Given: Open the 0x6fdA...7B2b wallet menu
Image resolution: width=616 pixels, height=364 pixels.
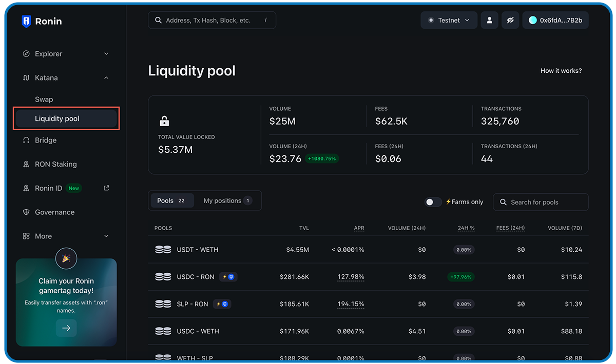Looking at the screenshot, I should pos(555,21).
